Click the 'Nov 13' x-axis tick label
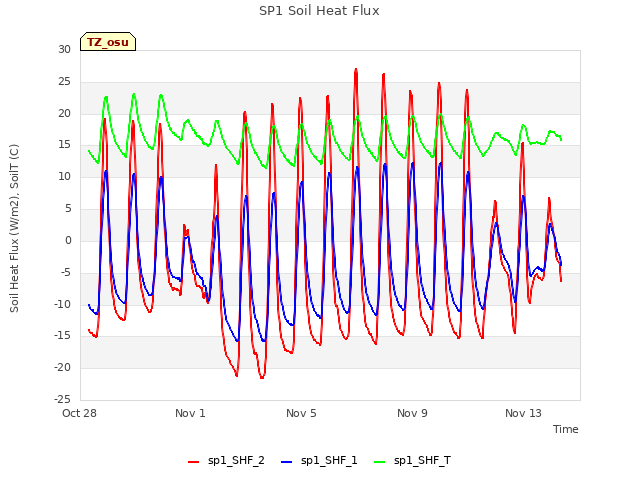Image resolution: width=640 pixels, height=480 pixels. [x=523, y=413]
